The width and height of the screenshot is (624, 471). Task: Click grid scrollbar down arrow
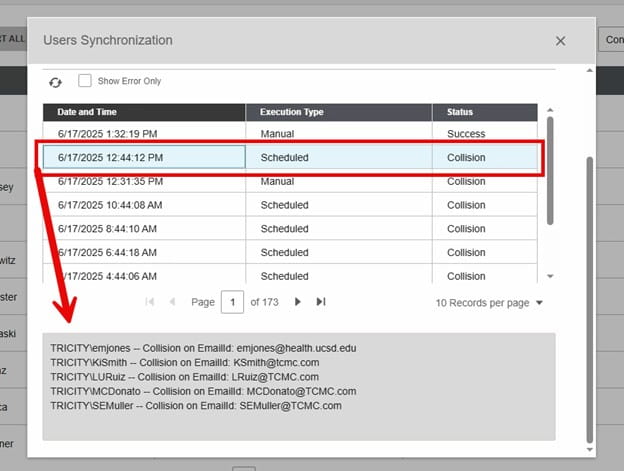(x=549, y=276)
